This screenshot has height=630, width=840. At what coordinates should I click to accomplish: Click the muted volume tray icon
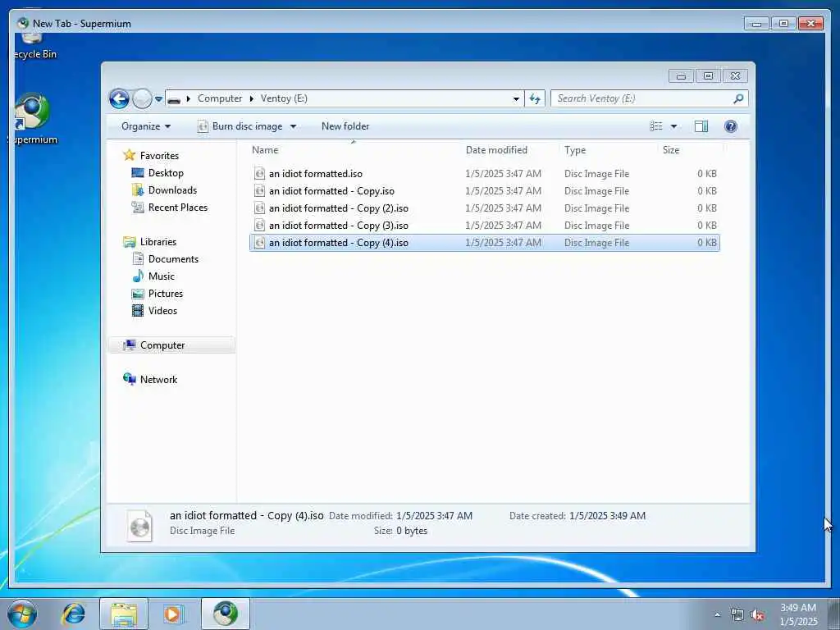coord(757,615)
